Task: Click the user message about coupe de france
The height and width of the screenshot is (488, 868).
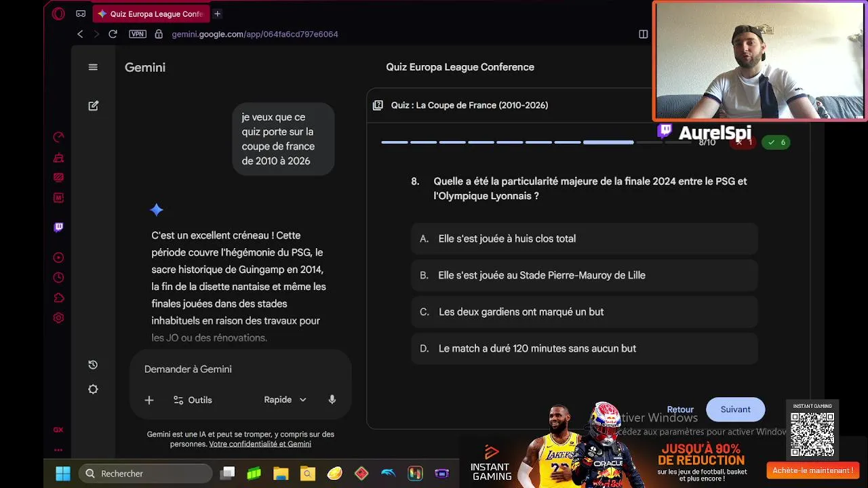Action: coord(283,139)
